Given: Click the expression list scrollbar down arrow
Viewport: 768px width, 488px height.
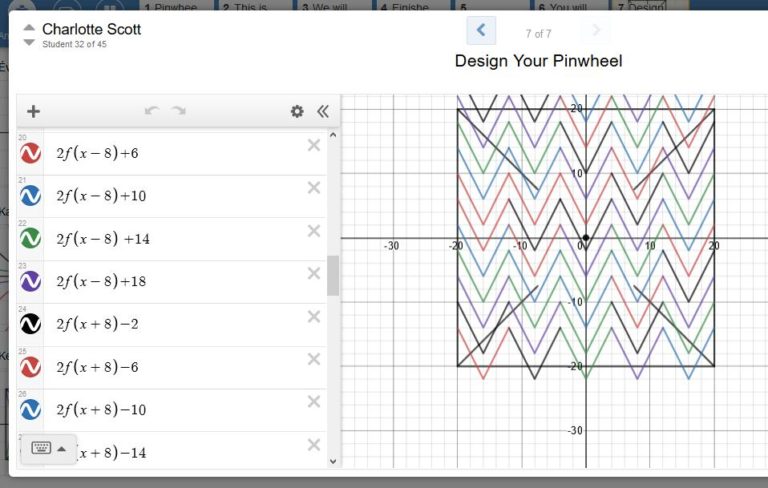Looking at the screenshot, I should [333, 461].
